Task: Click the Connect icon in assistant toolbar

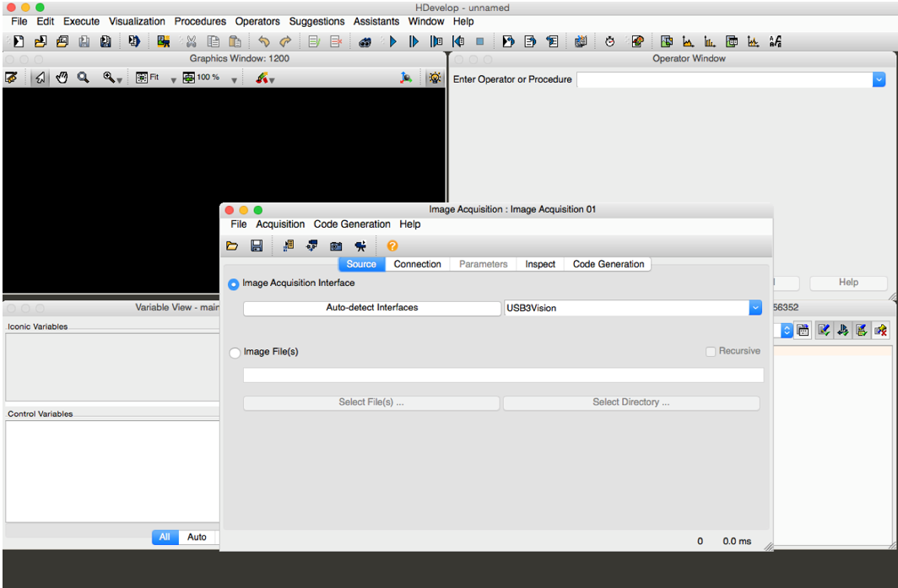Action: click(x=311, y=245)
